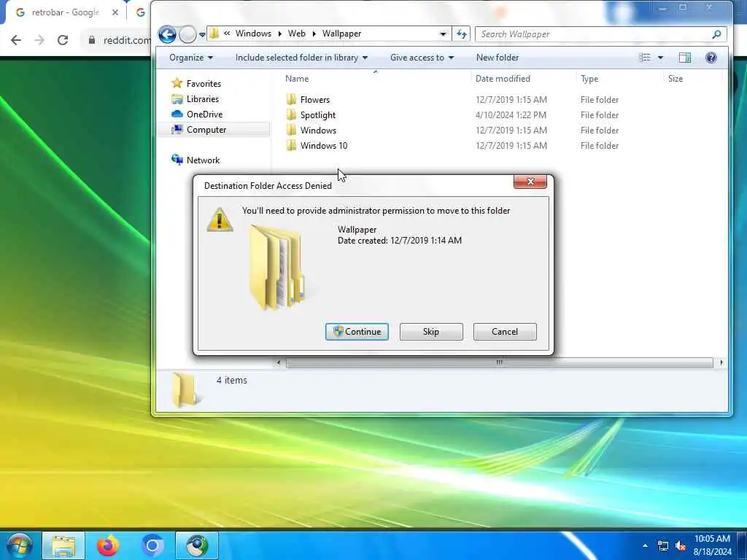Click the New folder button
747x560 pixels.
(498, 58)
